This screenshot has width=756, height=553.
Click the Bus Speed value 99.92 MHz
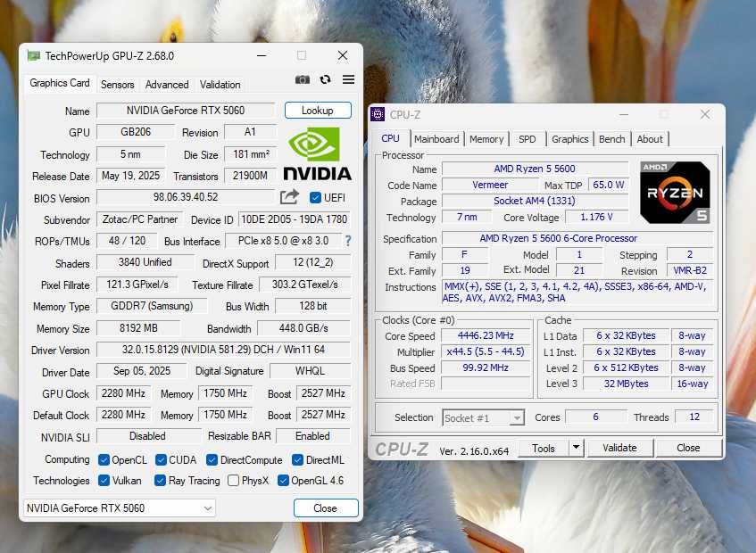coord(486,367)
